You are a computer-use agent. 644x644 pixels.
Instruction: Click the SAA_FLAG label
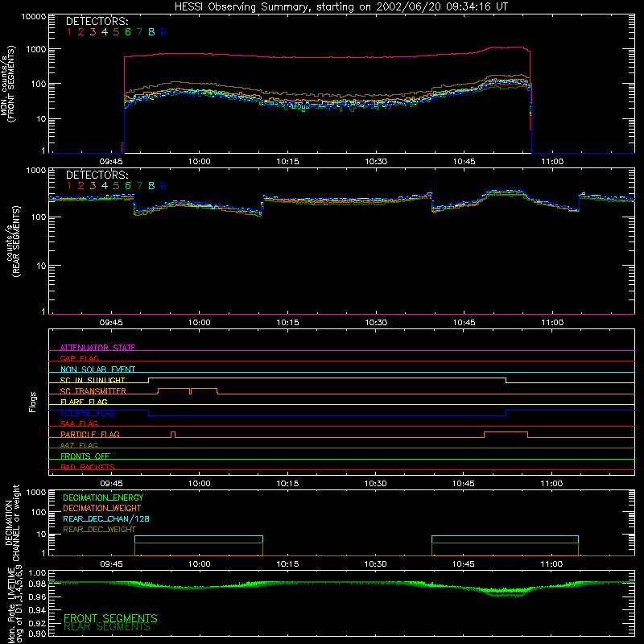point(79,423)
